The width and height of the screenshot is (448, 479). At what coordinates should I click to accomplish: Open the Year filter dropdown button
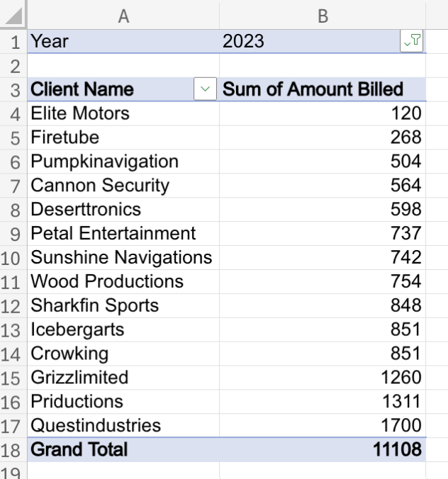(412, 41)
